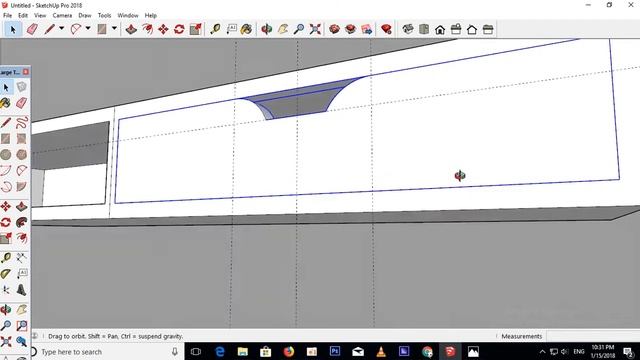Open the Draw menu
The image size is (640, 360).
pos(85,16)
